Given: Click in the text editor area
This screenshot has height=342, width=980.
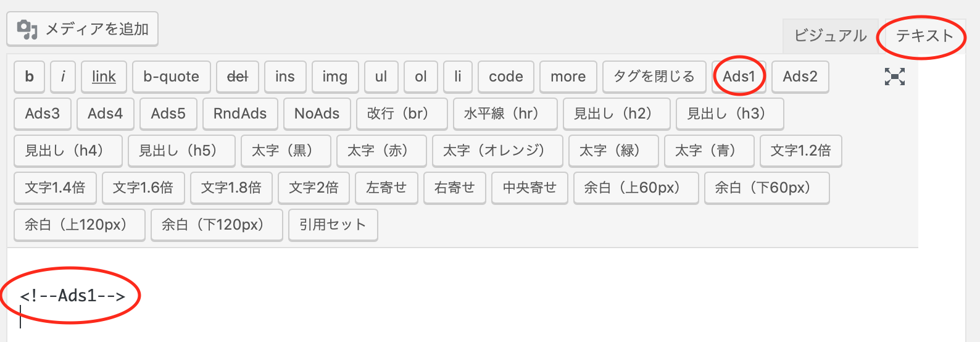Looking at the screenshot, I should 463,295.
